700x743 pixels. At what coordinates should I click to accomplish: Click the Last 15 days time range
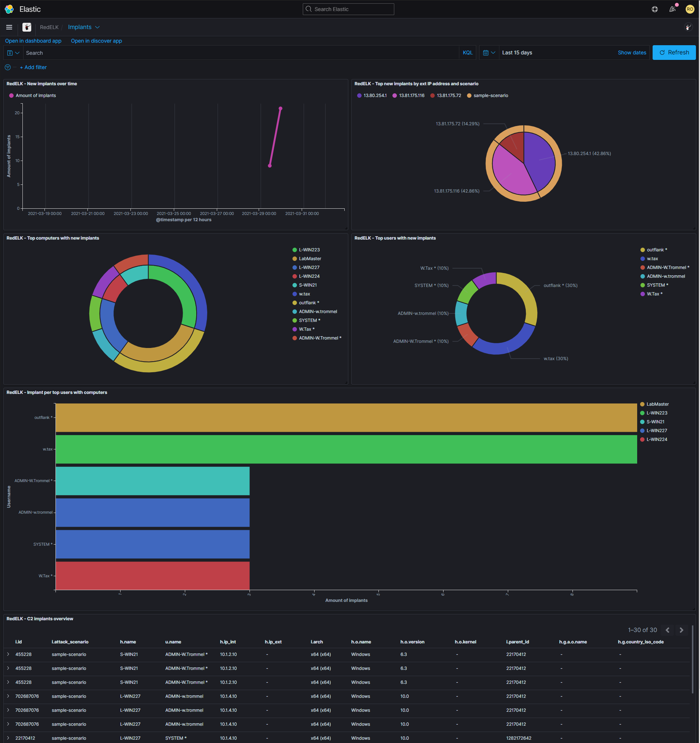[x=517, y=53]
